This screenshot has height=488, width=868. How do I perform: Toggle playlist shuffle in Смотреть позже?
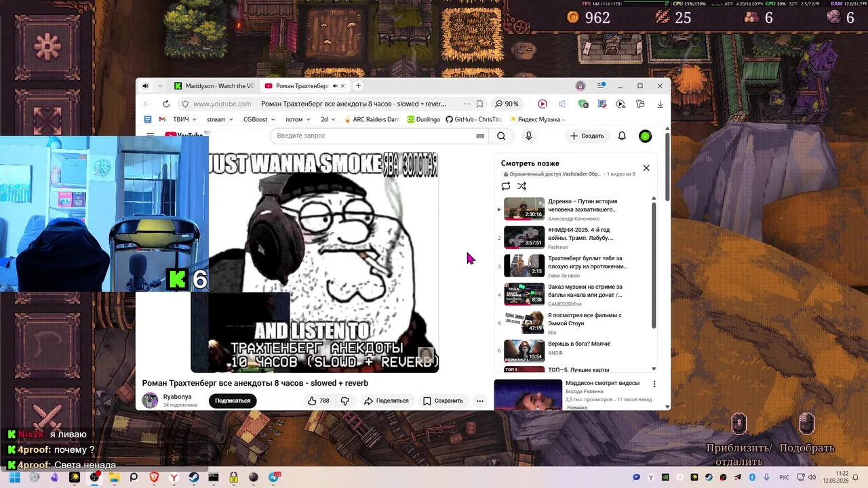coord(521,186)
